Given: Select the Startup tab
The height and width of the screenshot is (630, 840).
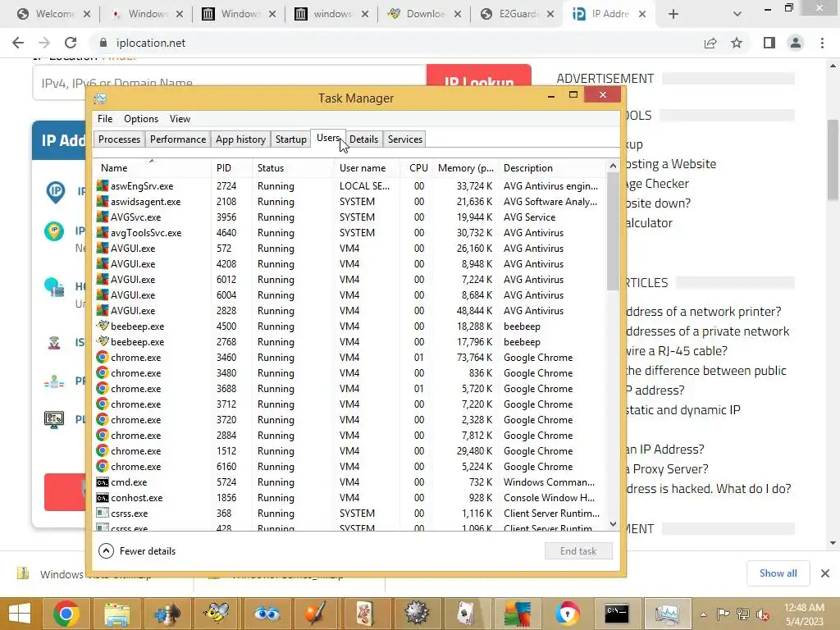Looking at the screenshot, I should [x=291, y=139].
